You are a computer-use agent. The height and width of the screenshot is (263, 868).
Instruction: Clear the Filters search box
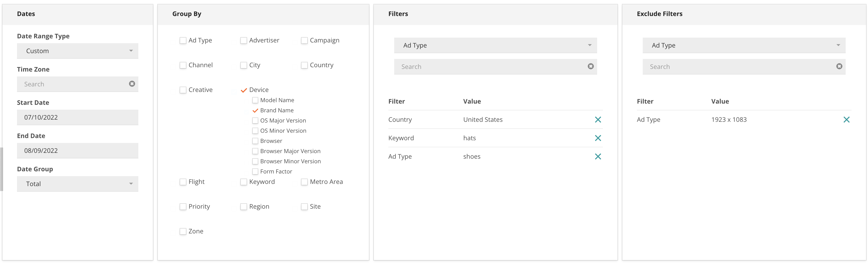point(590,66)
